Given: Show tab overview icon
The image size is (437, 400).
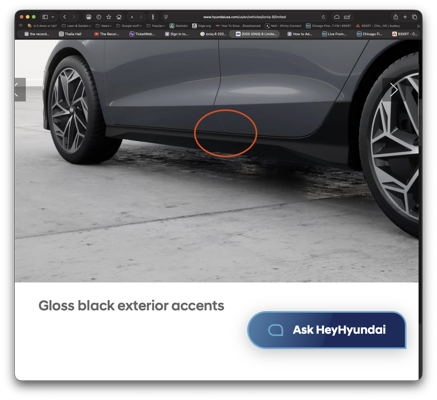Looking at the screenshot, I should 414,17.
